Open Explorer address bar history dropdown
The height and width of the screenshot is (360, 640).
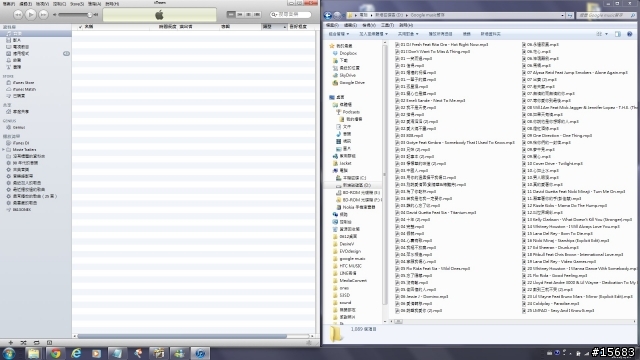tap(562, 16)
